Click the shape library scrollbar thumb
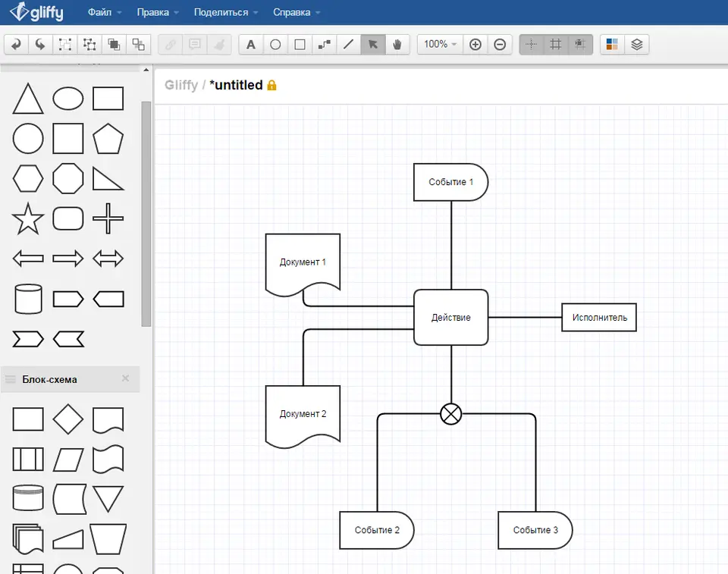The width and height of the screenshot is (728, 574). tap(146, 214)
